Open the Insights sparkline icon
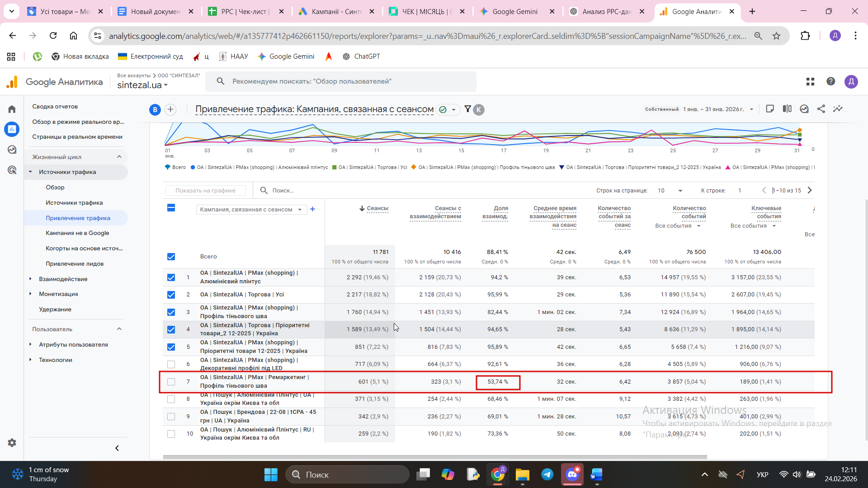This screenshot has width=868, height=488. (838, 109)
